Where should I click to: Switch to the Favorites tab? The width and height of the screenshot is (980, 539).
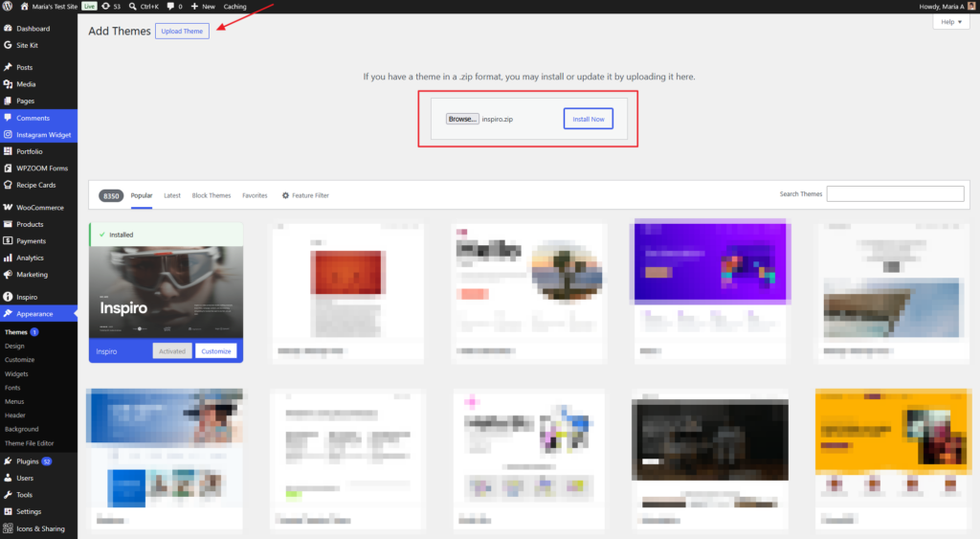255,195
